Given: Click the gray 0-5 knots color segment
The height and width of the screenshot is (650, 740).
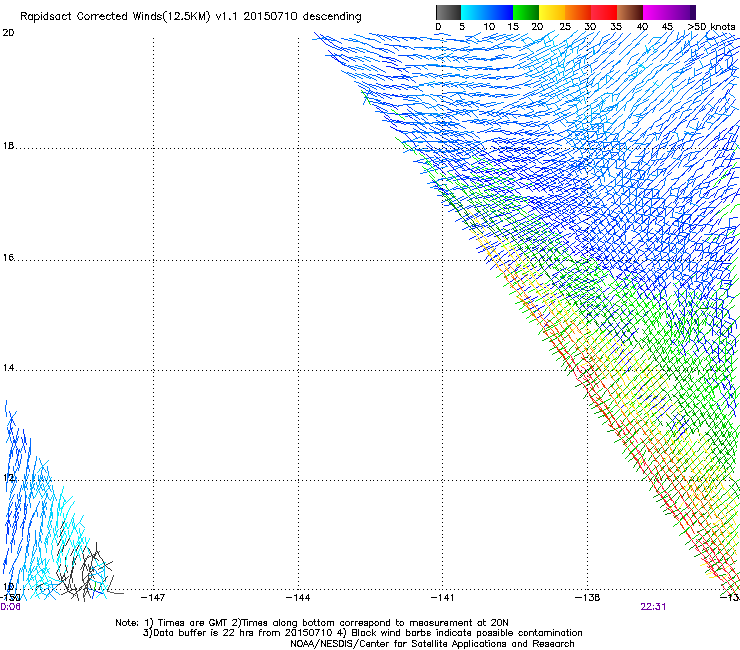Looking at the screenshot, I should point(448,12).
